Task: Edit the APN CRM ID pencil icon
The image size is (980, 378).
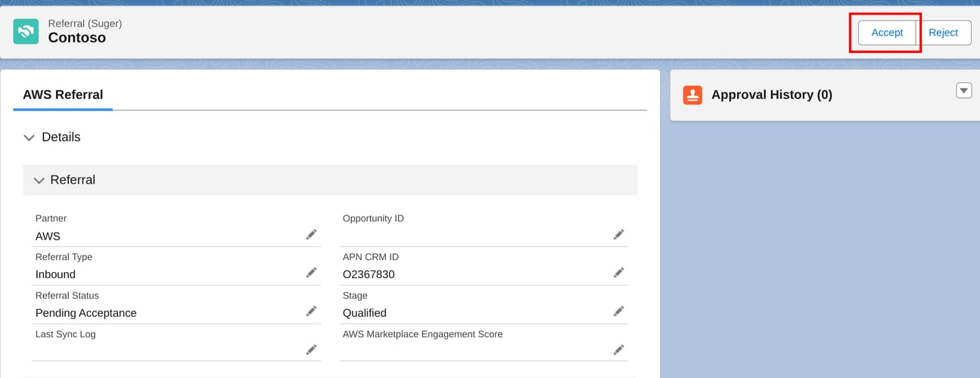Action: [x=619, y=272]
